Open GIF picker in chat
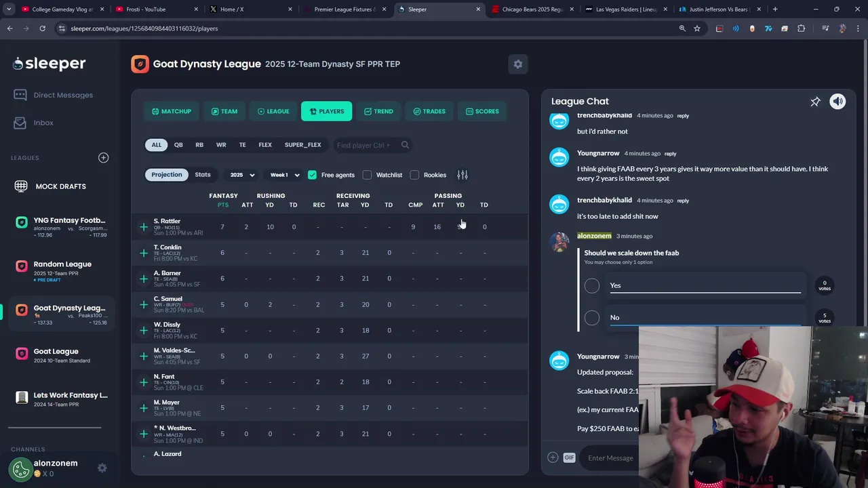 tap(569, 457)
